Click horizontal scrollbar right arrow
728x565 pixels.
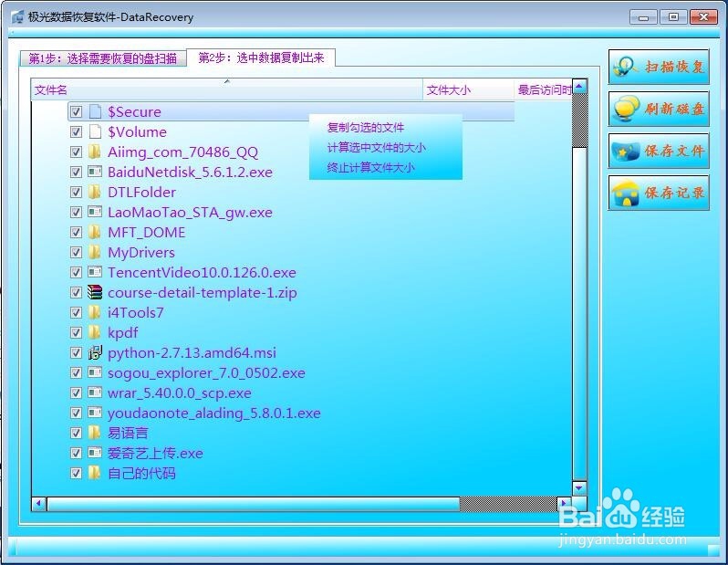pos(564,503)
